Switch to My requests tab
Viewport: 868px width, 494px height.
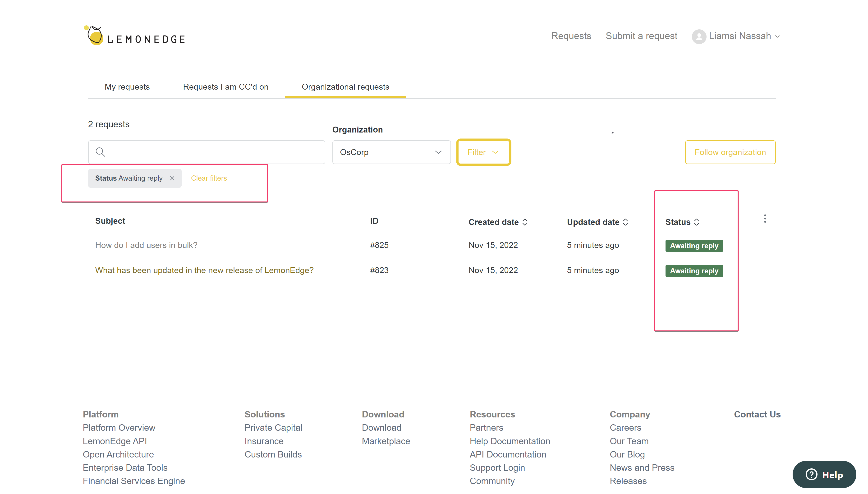point(127,87)
